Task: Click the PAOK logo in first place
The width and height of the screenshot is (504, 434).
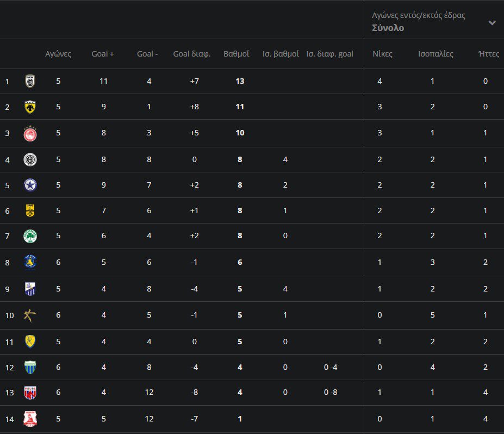Action: [30, 82]
